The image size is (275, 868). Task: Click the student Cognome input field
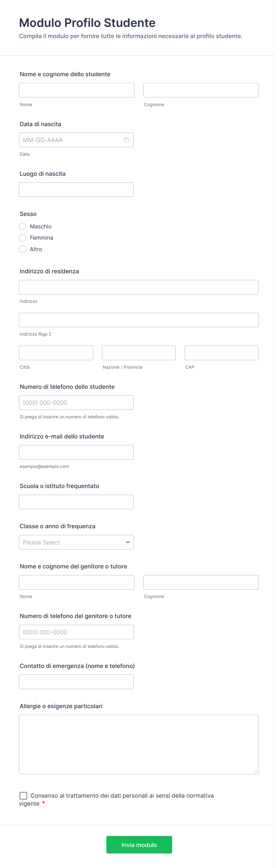pos(201,90)
